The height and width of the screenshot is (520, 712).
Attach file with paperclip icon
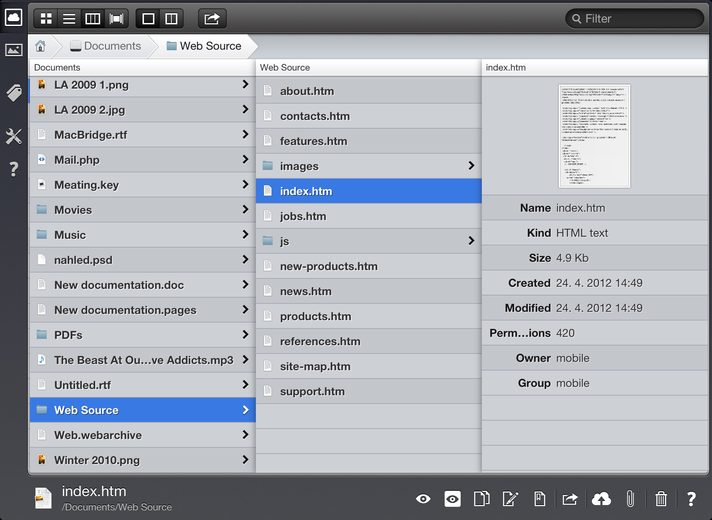tap(630, 499)
